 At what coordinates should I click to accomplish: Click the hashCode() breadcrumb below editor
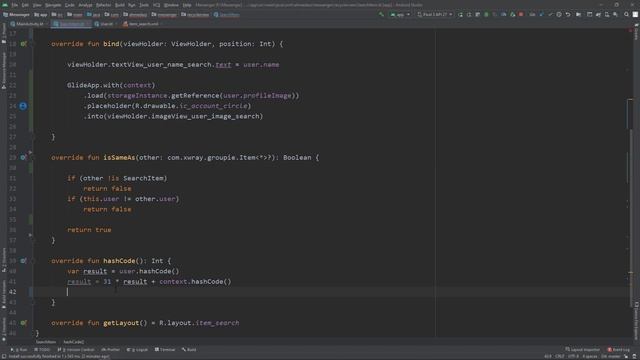[x=73, y=342]
